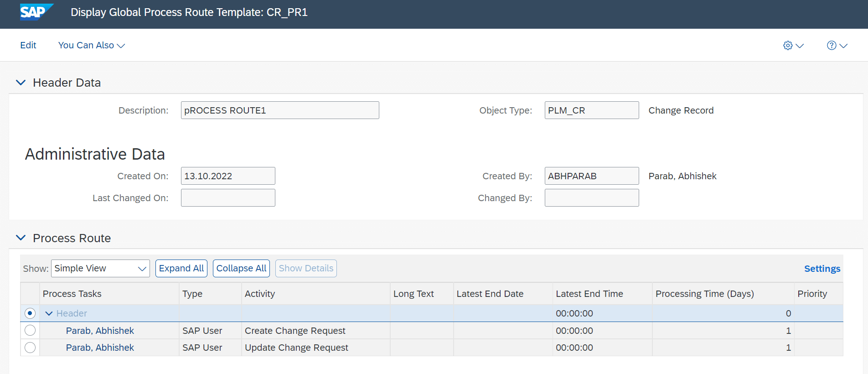Image resolution: width=868 pixels, height=374 pixels.
Task: Collapse the Header tree node
Action: (x=49, y=313)
